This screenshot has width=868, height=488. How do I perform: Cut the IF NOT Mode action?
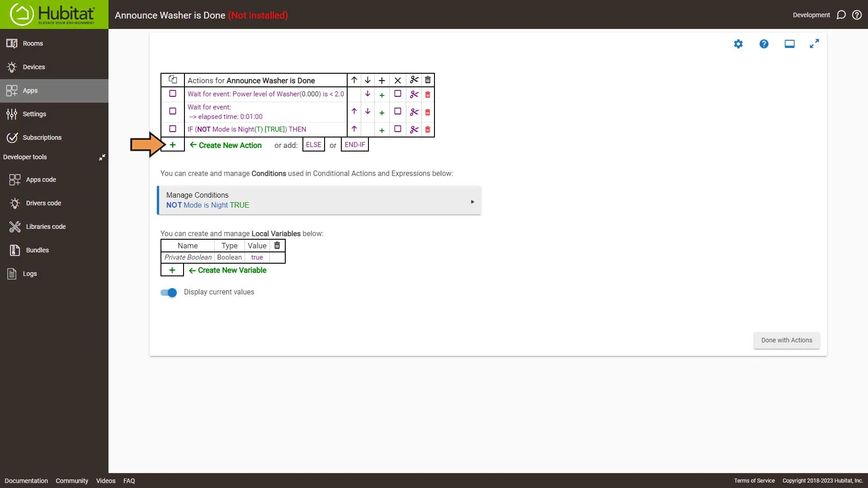414,129
